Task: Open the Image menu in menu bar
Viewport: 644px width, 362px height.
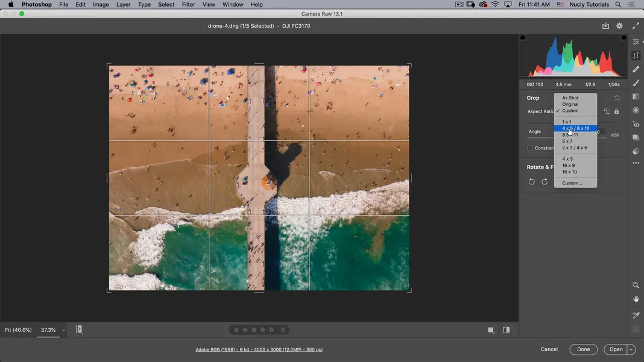Action: (101, 4)
